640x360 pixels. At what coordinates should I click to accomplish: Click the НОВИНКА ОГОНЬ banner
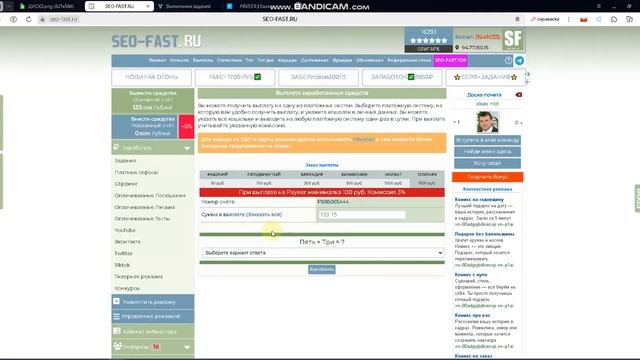[x=151, y=77]
